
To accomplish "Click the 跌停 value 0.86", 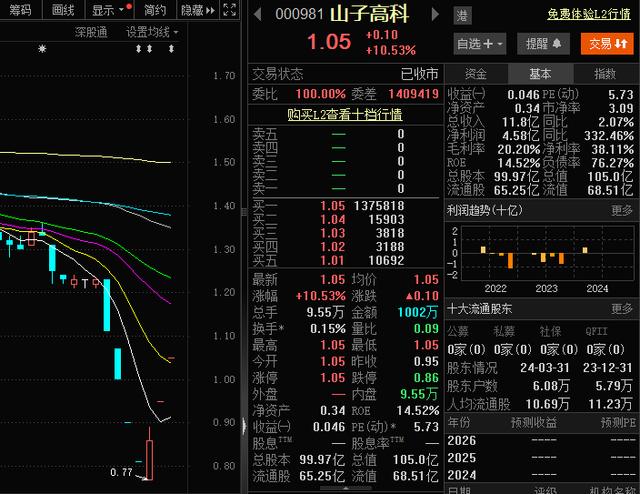I will pyautogui.click(x=426, y=378).
